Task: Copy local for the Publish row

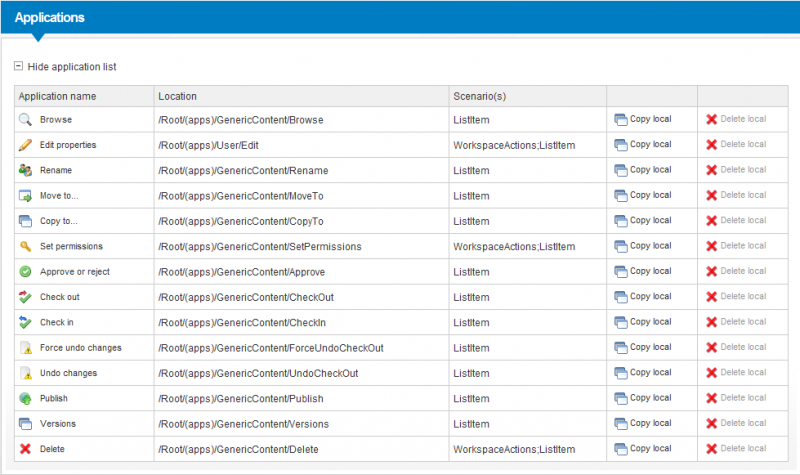Action: pyautogui.click(x=643, y=397)
